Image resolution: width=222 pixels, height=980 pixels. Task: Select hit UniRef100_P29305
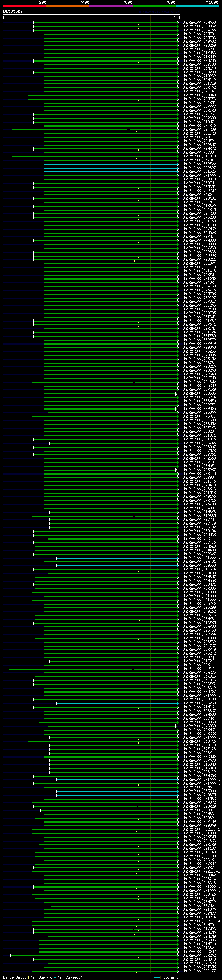tap(199, 408)
